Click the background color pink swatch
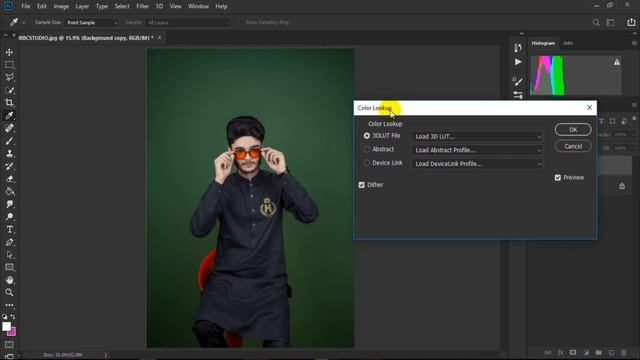 click(13, 332)
